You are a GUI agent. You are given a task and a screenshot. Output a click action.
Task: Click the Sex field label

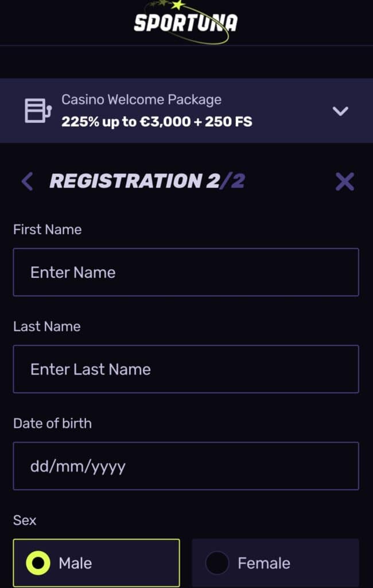25,520
